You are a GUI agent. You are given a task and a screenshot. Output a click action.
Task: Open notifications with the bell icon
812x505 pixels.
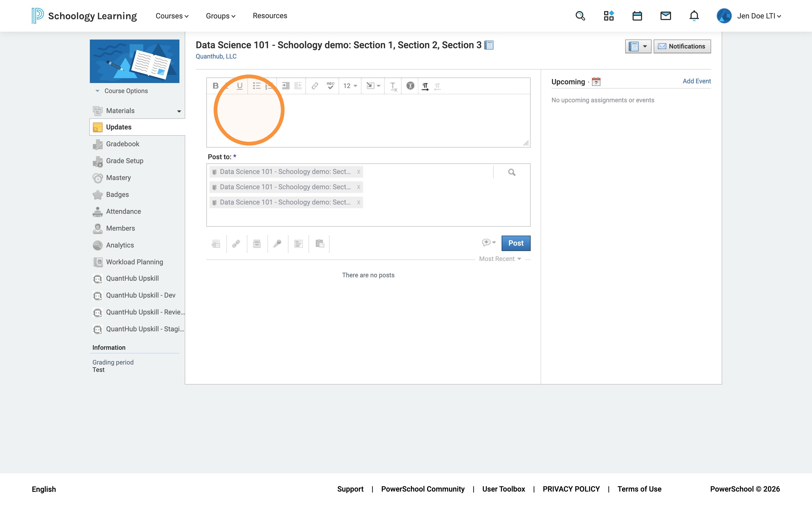click(694, 16)
